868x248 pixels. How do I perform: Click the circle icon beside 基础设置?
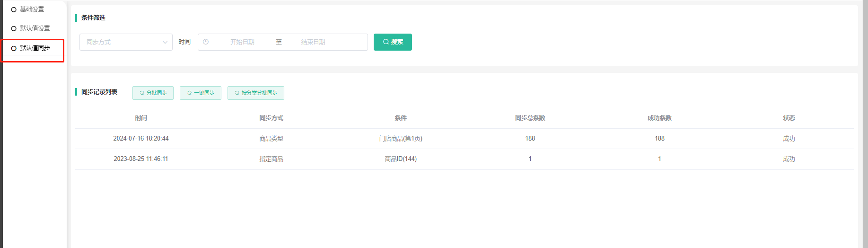14,9
